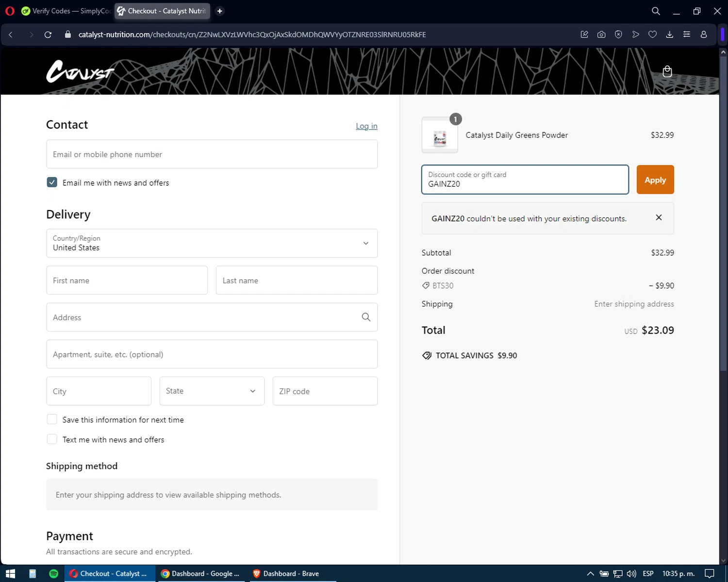The height and width of the screenshot is (582, 728).
Task: Search open tabs with the magnifier icon
Action: 656,11
